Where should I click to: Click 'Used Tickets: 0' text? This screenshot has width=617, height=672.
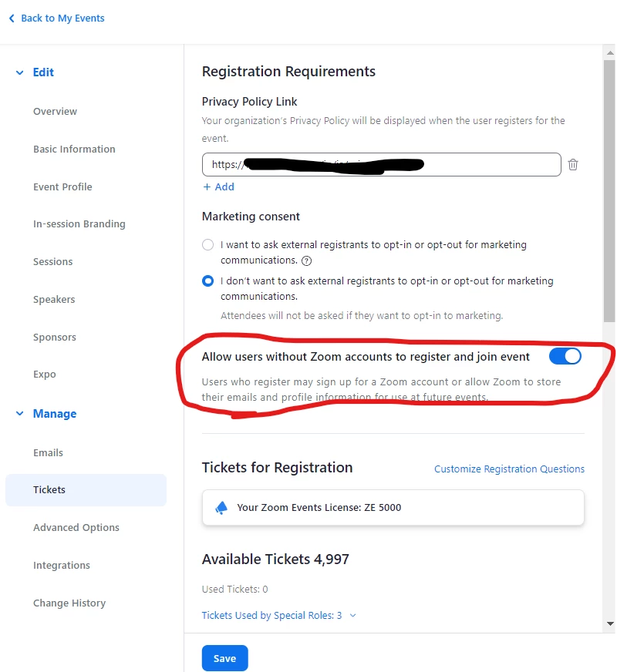click(x=235, y=590)
